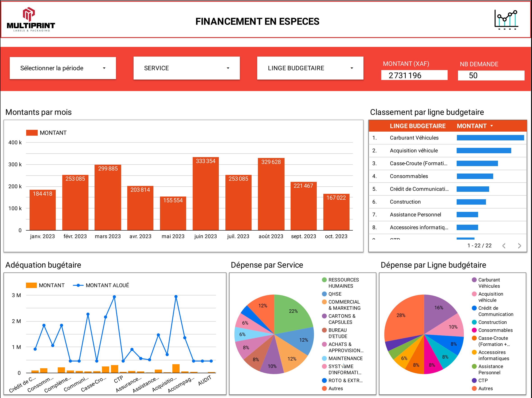Click ACHATS & APPROVISION... legend entry

tap(343, 348)
